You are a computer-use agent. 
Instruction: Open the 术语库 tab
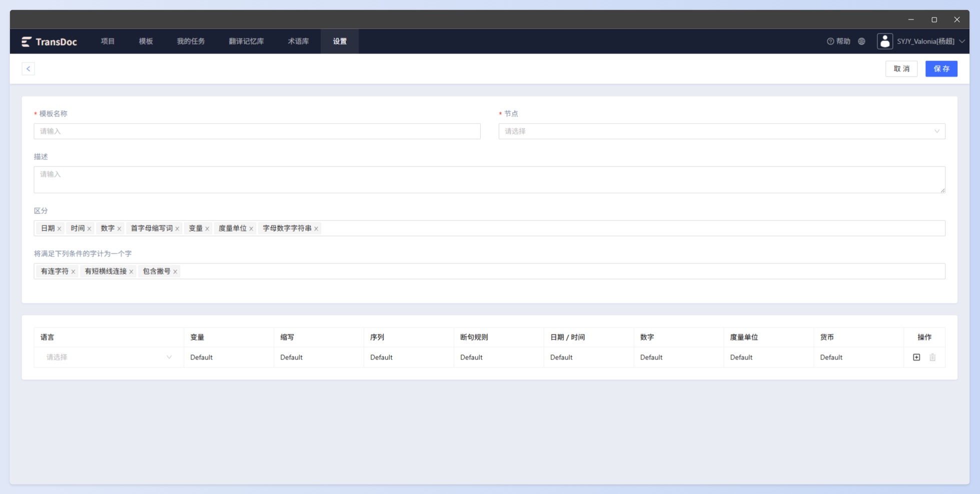pos(298,41)
